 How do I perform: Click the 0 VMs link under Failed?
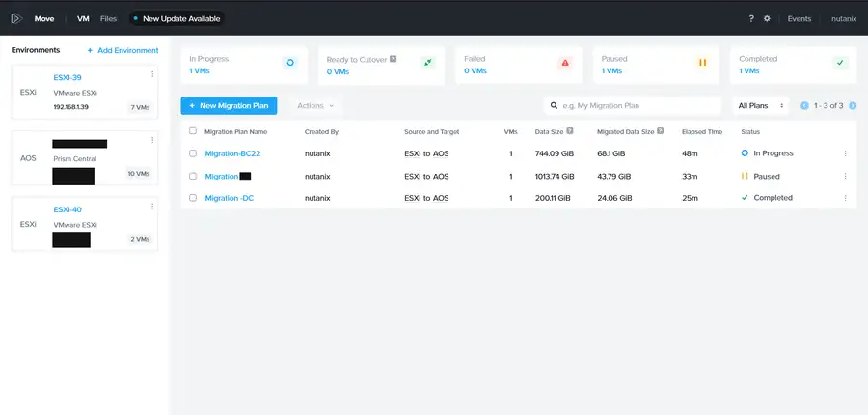click(x=475, y=70)
